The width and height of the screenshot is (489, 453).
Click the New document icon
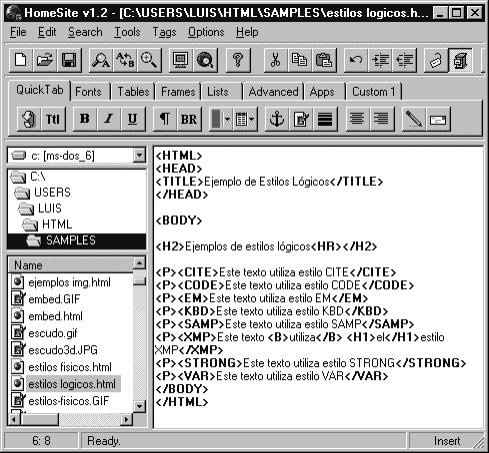coord(21,60)
